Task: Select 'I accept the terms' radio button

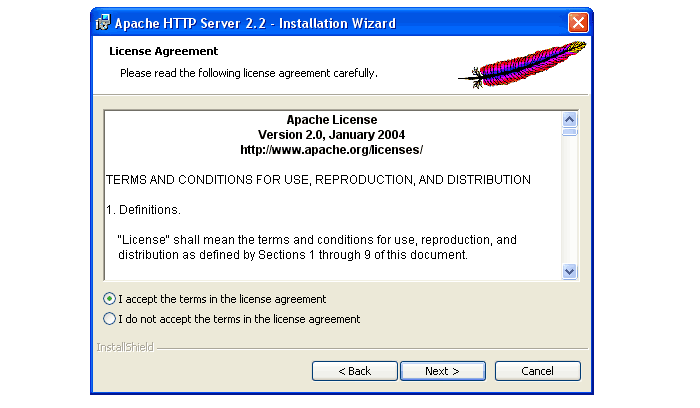Action: (110, 299)
